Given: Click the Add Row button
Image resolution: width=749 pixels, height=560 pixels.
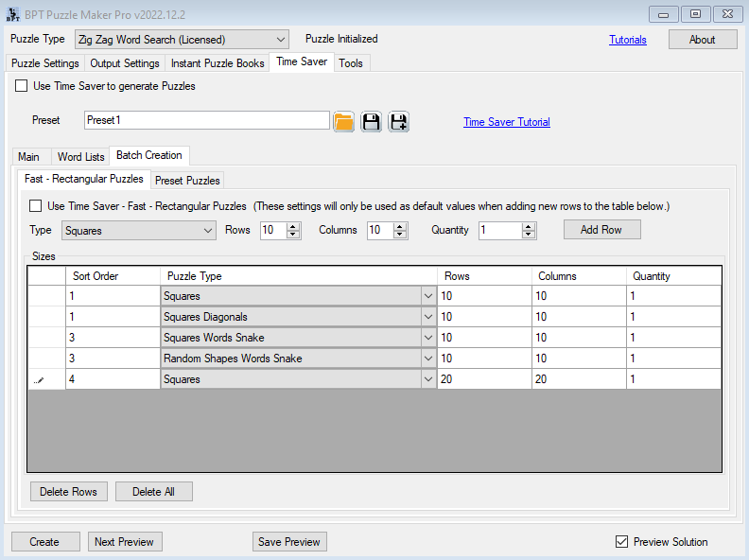Looking at the screenshot, I should pos(601,230).
